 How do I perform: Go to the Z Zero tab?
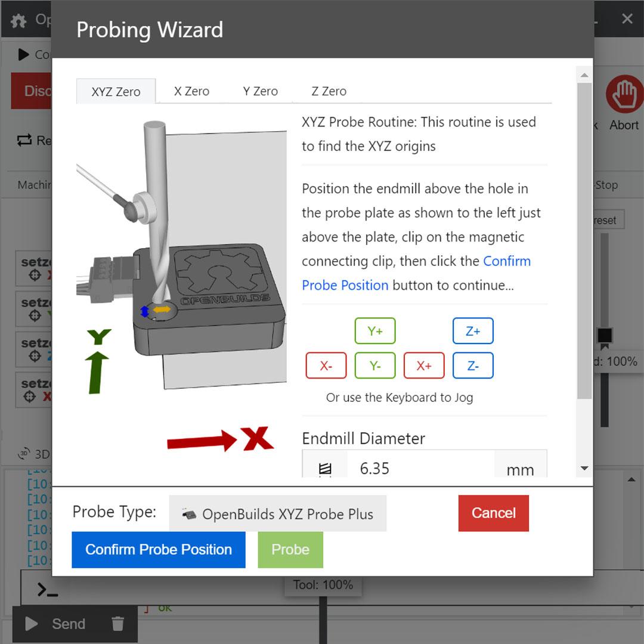click(329, 91)
